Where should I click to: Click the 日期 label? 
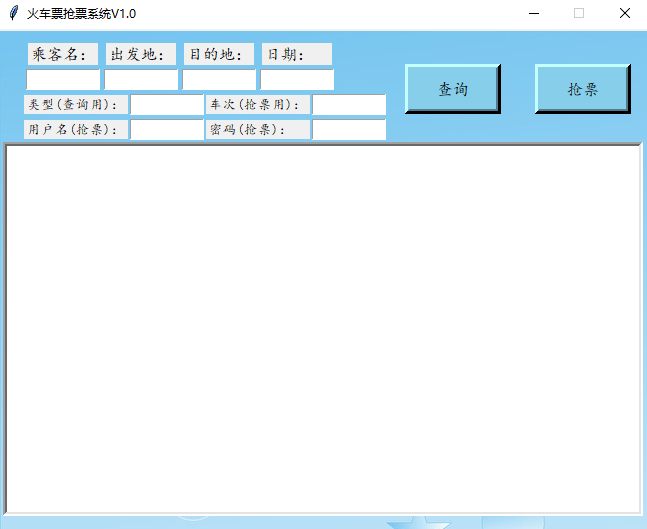tap(297, 55)
